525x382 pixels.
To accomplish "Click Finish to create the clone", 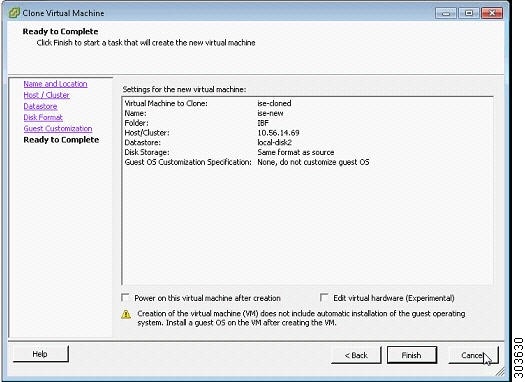I will [412, 355].
